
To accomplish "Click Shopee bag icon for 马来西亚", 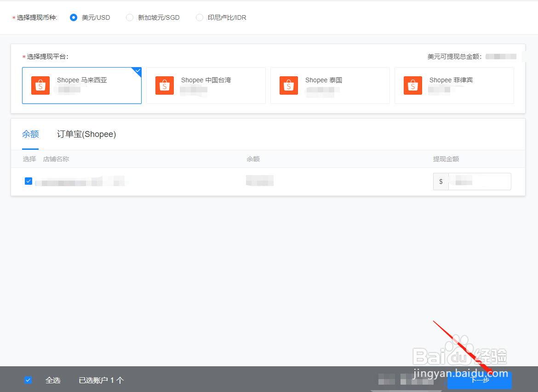I will [40, 85].
